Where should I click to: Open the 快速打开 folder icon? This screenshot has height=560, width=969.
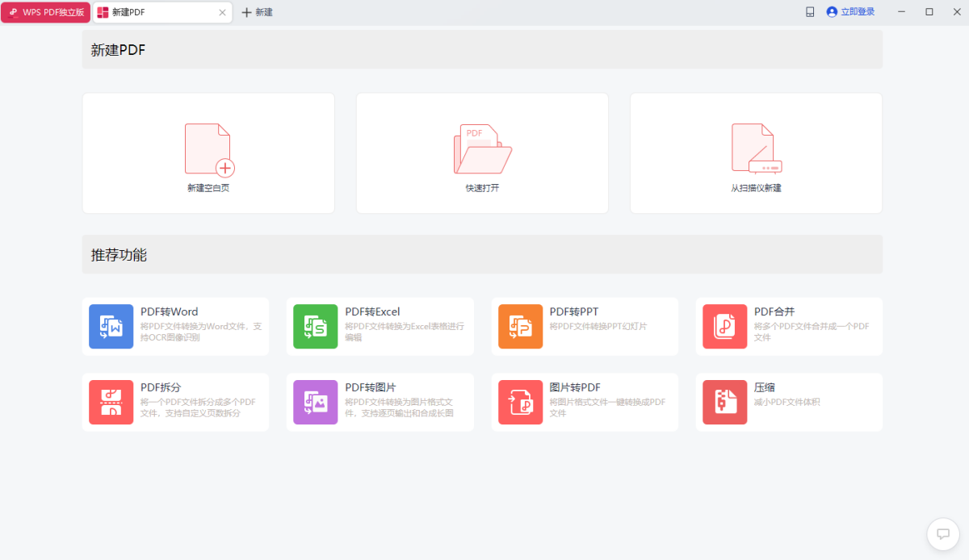coord(482,148)
